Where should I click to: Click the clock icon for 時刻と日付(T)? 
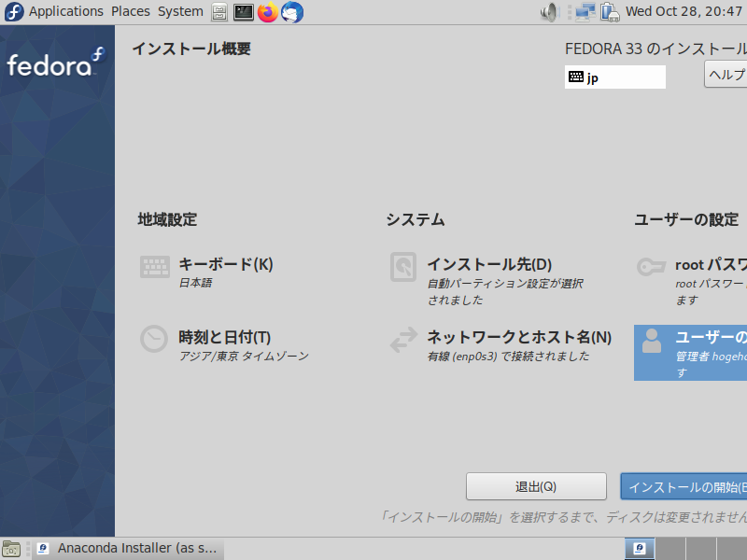pos(154,339)
